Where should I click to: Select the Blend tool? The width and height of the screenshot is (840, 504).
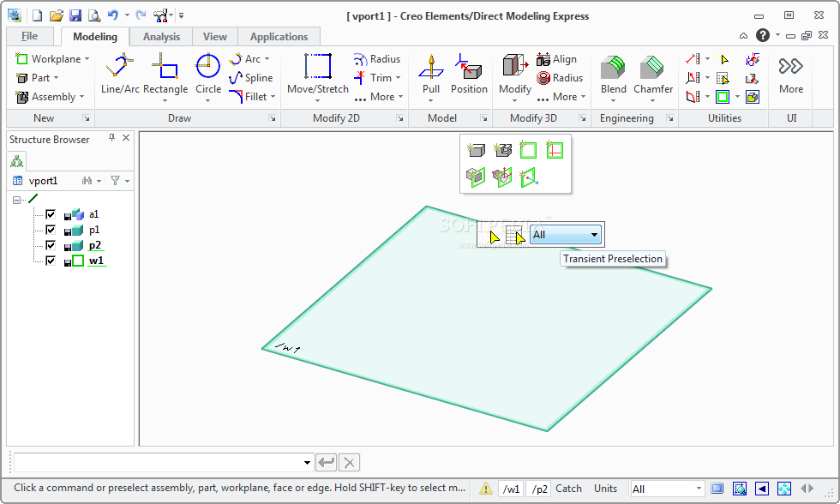pyautogui.click(x=614, y=75)
